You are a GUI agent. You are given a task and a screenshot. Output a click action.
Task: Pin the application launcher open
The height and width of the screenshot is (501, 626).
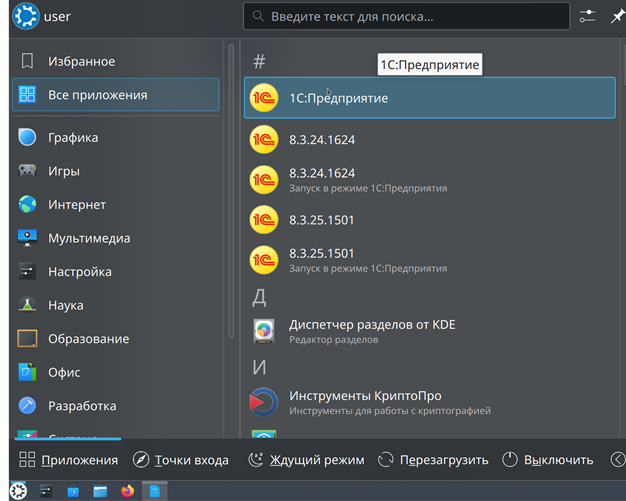point(618,16)
